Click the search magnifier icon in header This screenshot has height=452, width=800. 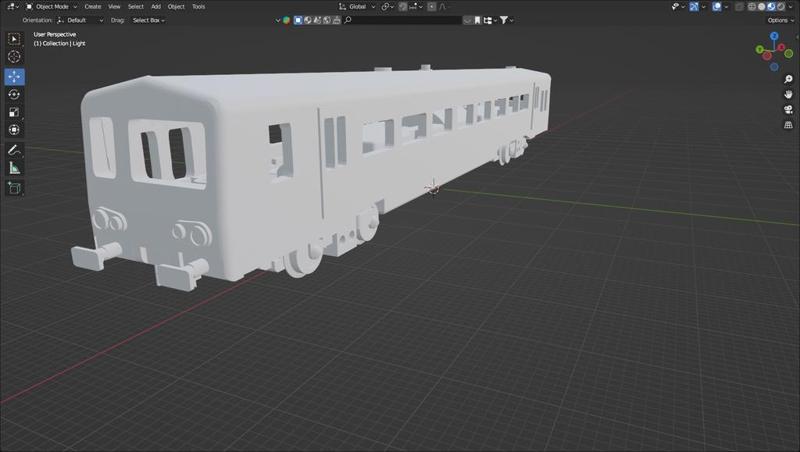click(x=348, y=20)
